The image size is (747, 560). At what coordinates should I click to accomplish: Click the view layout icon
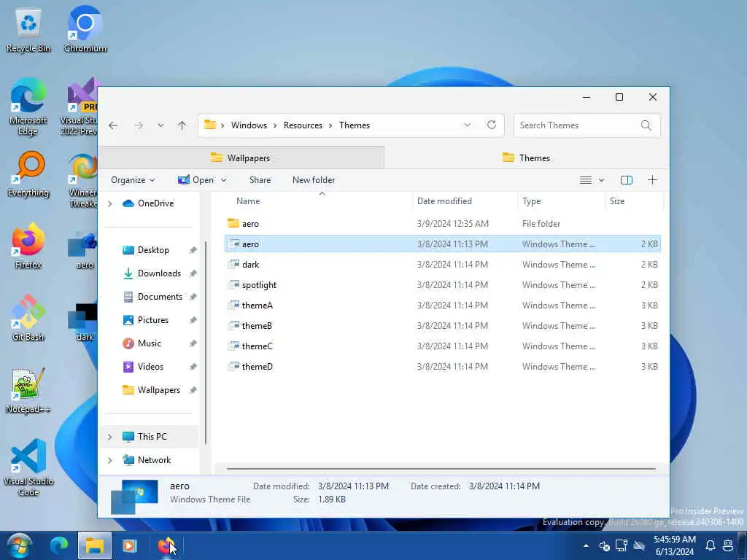586,180
